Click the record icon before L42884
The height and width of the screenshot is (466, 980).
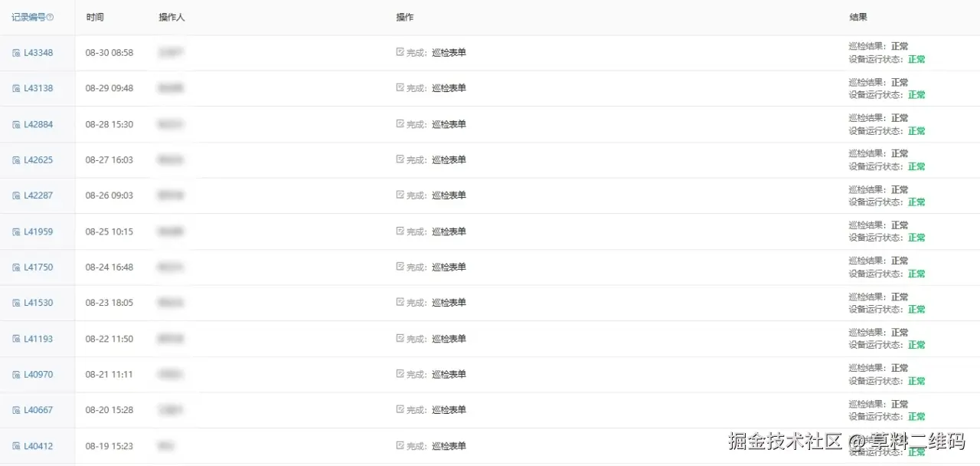[x=16, y=124]
